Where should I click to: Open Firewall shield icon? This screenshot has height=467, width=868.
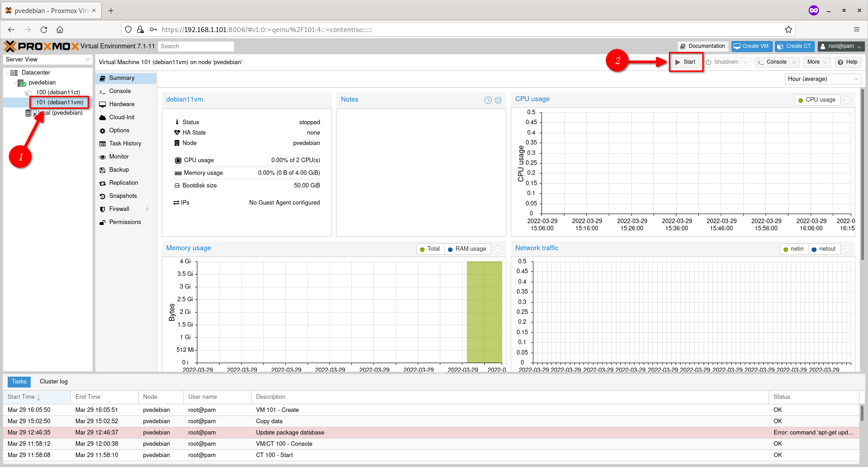click(x=103, y=209)
